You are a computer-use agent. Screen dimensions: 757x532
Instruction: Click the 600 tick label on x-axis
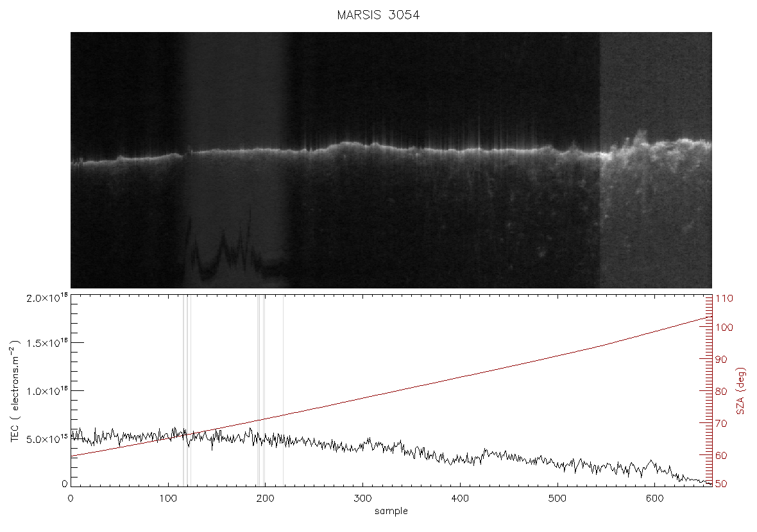[654, 499]
